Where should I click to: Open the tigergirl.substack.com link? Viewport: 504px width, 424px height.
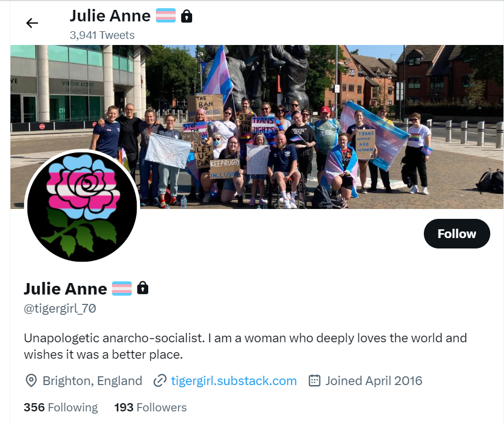234,381
